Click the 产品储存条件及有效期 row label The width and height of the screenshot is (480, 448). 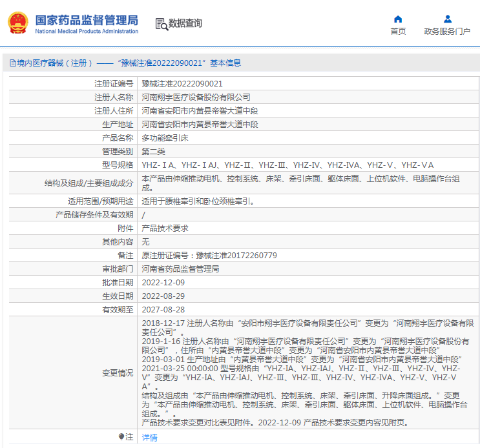(x=94, y=215)
